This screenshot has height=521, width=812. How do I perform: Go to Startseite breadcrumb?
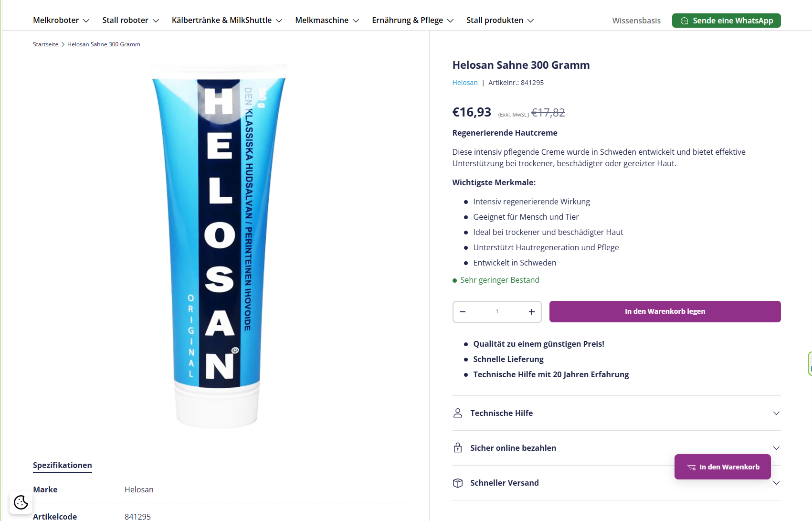pyautogui.click(x=45, y=44)
